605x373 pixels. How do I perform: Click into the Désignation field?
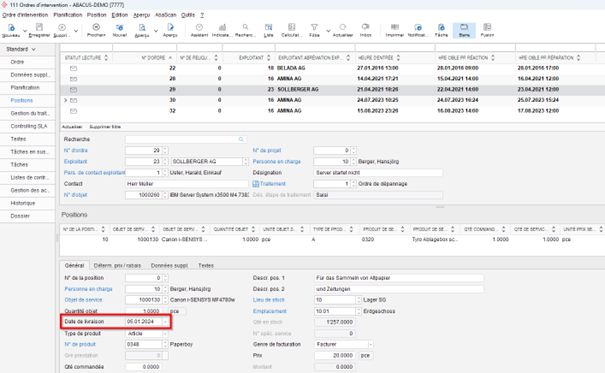pos(378,173)
